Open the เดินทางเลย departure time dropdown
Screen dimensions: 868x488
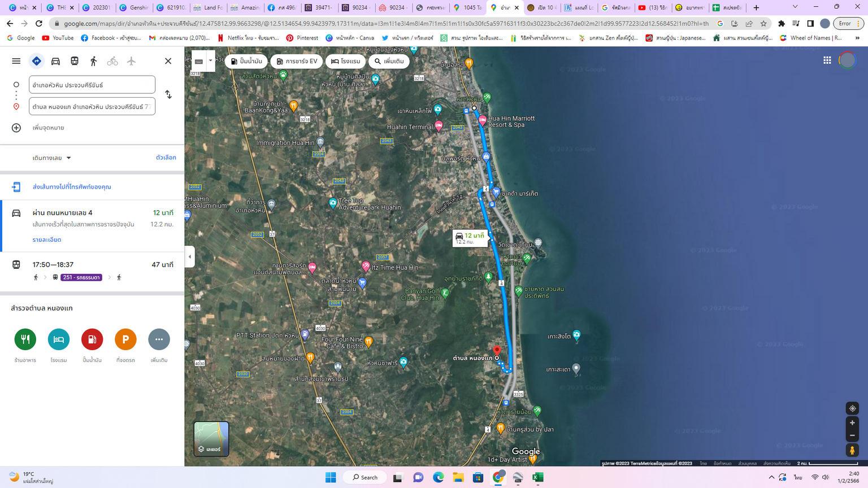(52, 158)
